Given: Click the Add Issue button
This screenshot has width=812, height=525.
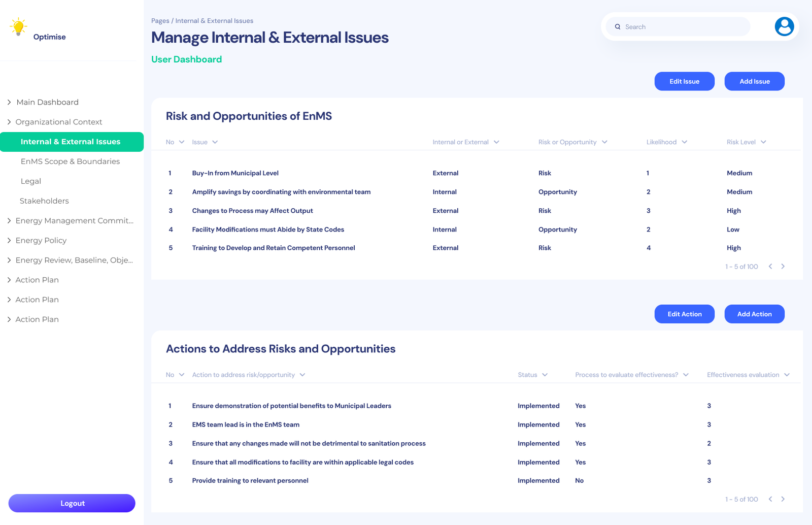Looking at the screenshot, I should (754, 81).
